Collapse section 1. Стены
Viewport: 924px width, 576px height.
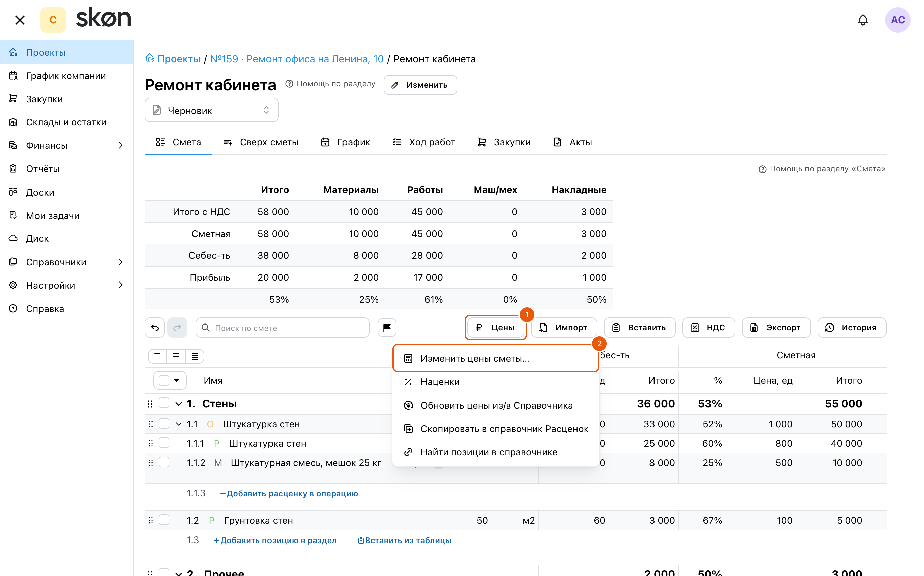(178, 404)
